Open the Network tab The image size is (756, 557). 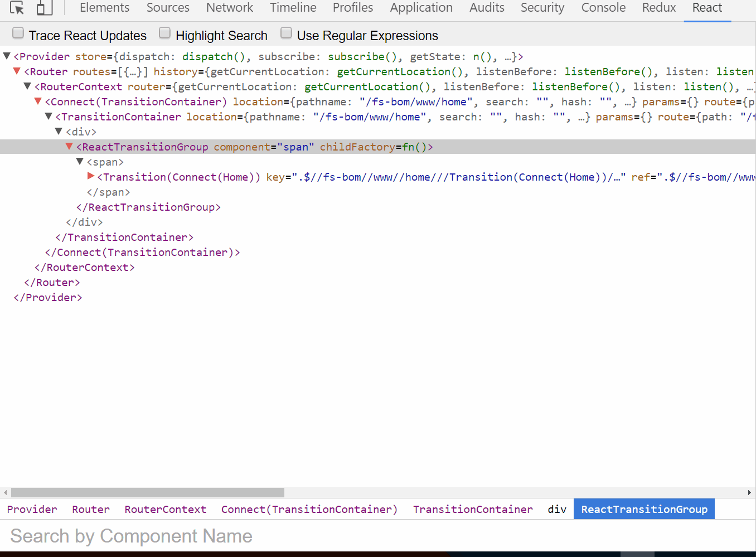tap(230, 8)
